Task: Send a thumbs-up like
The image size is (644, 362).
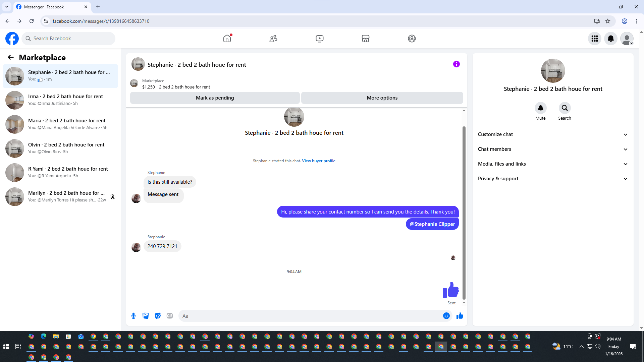Action: (x=460, y=316)
